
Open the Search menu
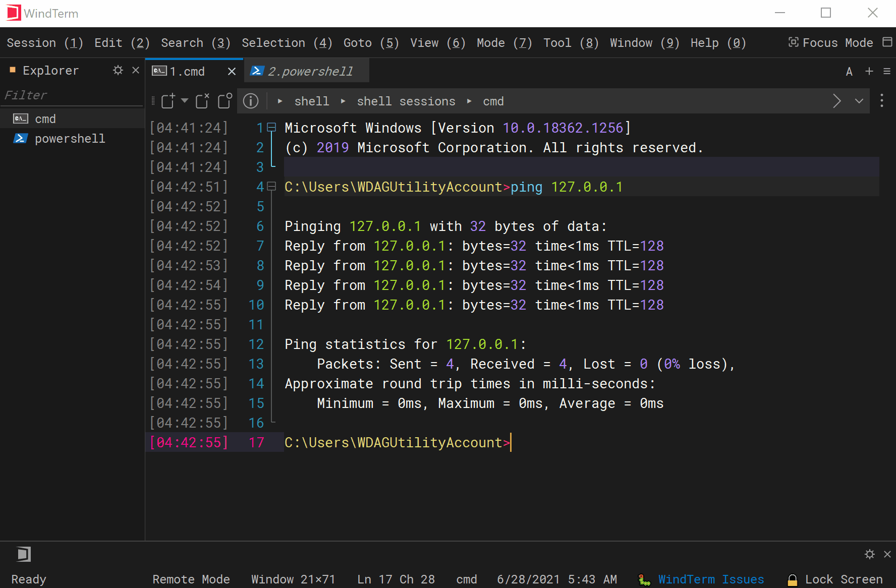196,43
